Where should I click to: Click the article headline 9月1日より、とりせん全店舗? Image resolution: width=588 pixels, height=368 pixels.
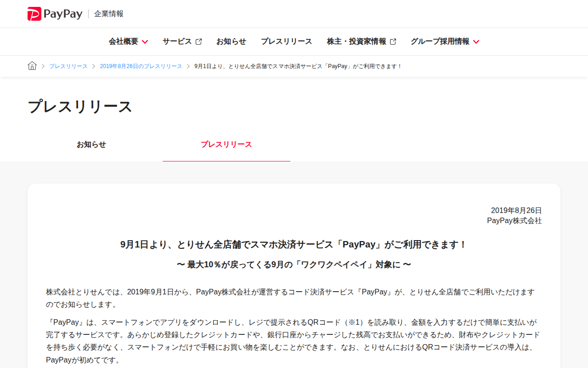tap(294, 244)
